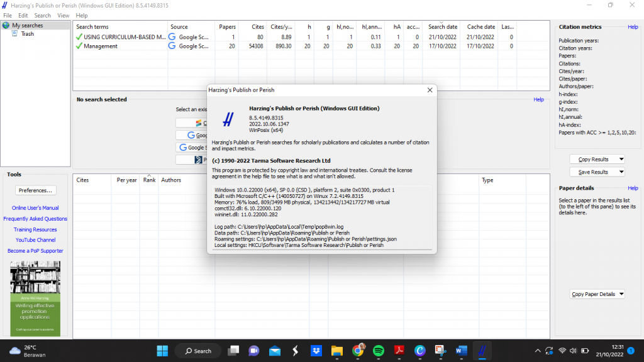The width and height of the screenshot is (644, 362).
Task: Open Teams Chat from the taskbar
Action: pyautogui.click(x=254, y=351)
